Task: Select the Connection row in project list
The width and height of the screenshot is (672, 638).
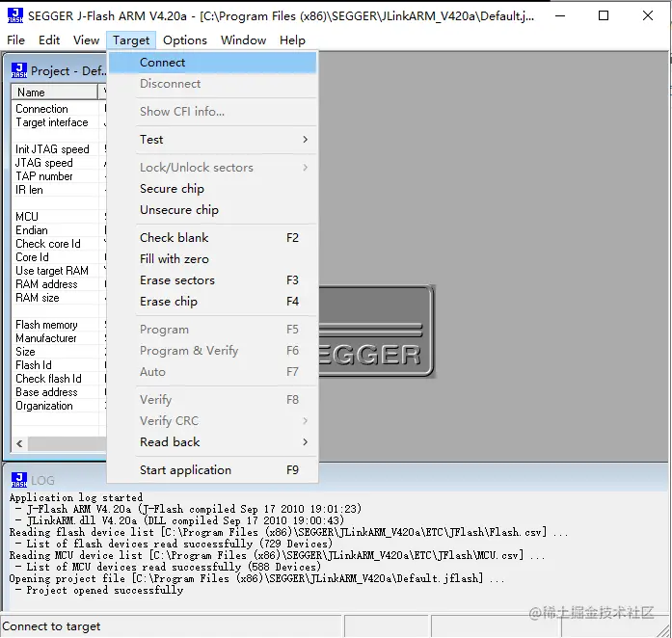Action: 59,109
